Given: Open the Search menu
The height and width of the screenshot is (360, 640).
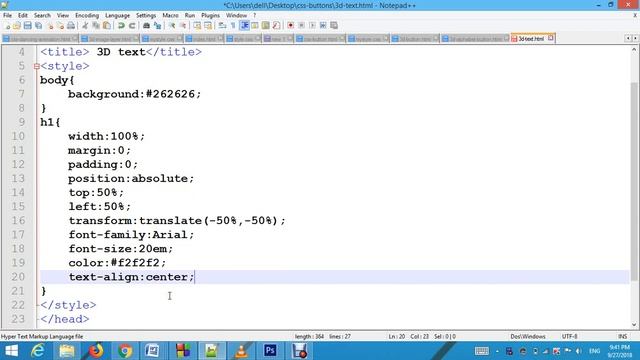Looking at the screenshot, I should point(42,16).
